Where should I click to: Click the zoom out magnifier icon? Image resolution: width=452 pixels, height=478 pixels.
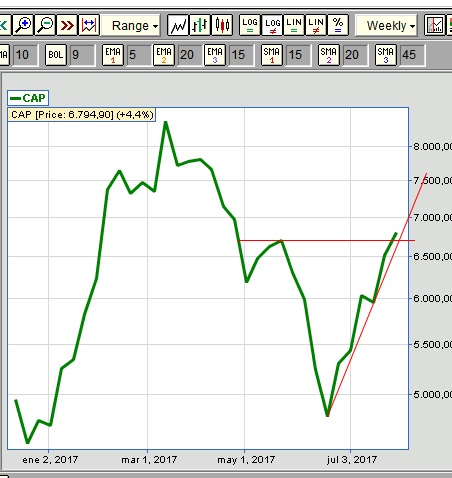[x=45, y=25]
